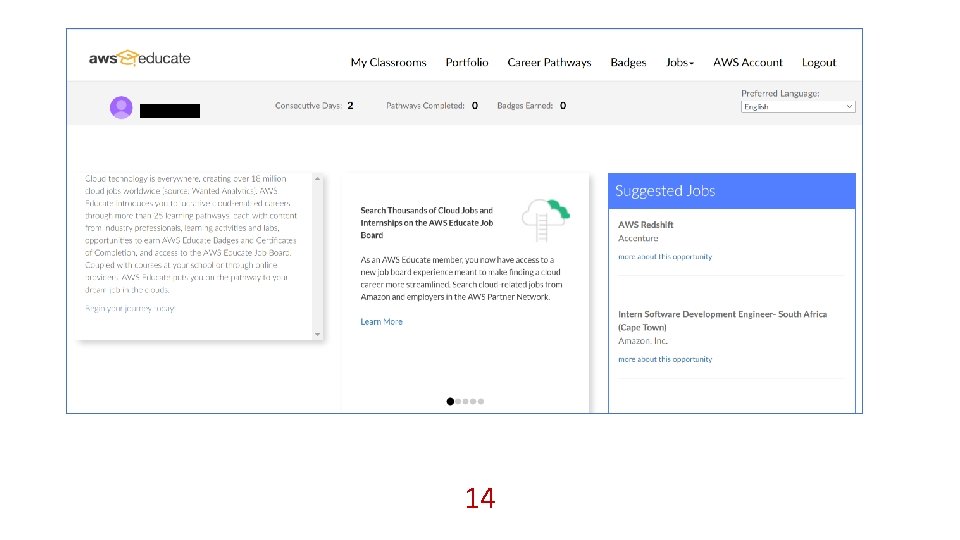Select the fourth carousel dot indicator
The image size is (960, 540).
click(x=473, y=402)
